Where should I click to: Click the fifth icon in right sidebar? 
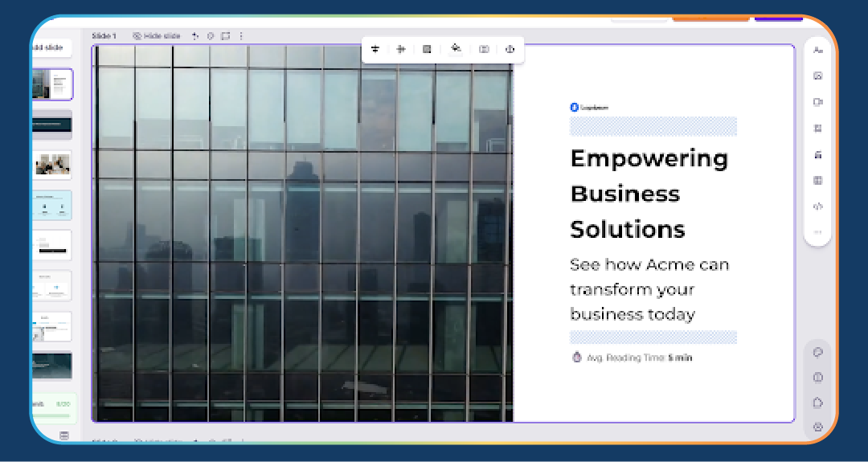pos(817,155)
